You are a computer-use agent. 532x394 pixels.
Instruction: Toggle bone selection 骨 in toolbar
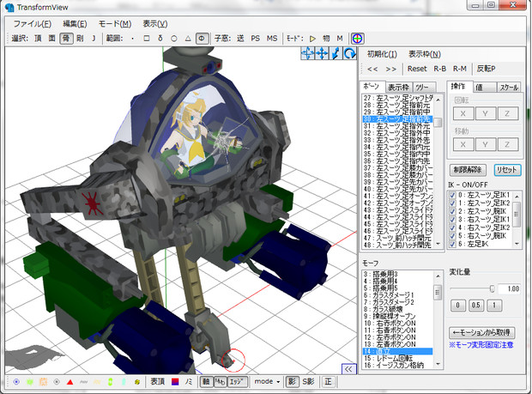click(66, 39)
